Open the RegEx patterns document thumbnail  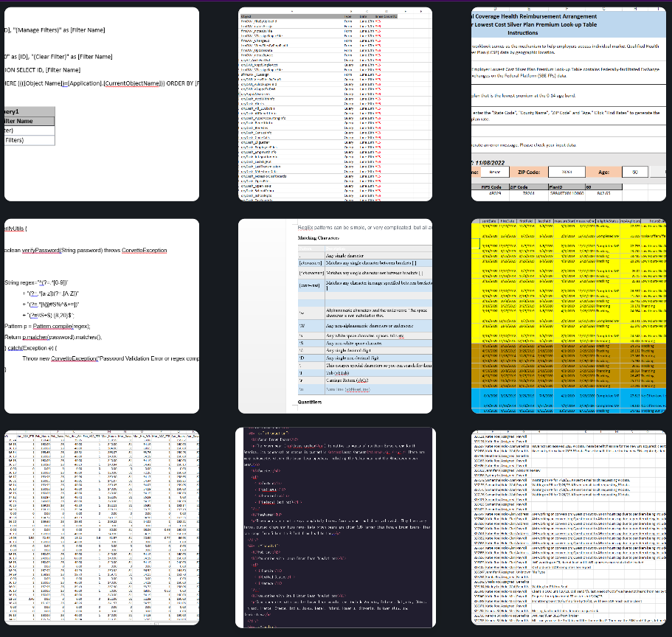click(x=335, y=316)
